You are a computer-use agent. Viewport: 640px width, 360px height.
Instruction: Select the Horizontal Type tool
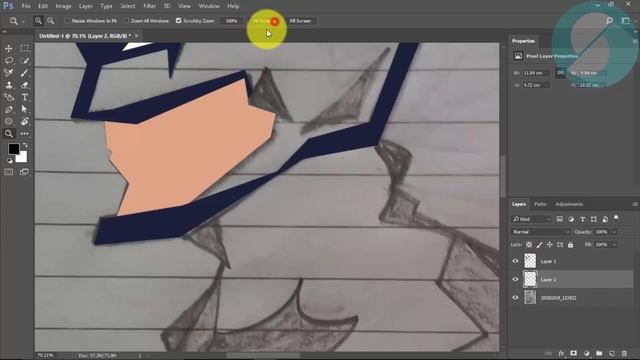click(24, 97)
